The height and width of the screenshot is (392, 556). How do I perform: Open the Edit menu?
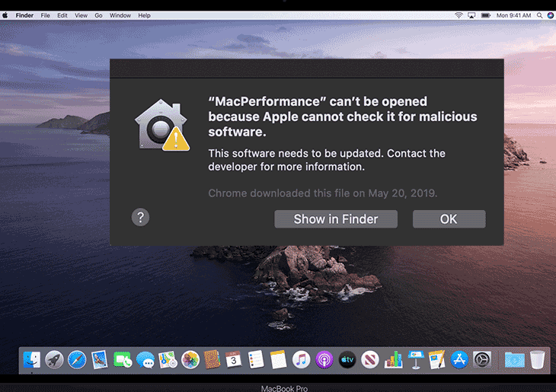[x=62, y=15]
